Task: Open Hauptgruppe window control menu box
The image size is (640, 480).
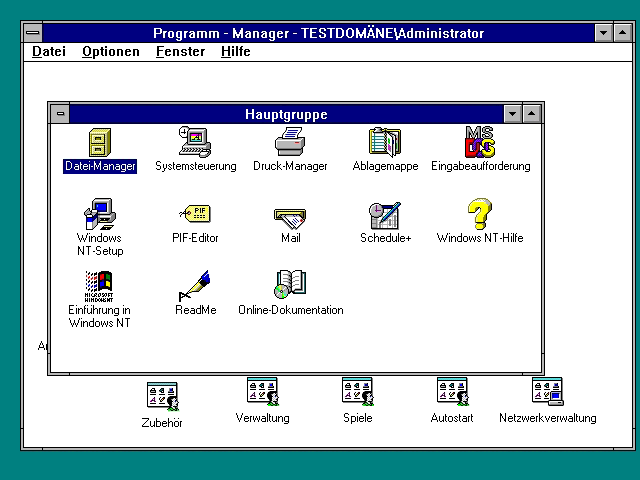Action: click(x=60, y=114)
